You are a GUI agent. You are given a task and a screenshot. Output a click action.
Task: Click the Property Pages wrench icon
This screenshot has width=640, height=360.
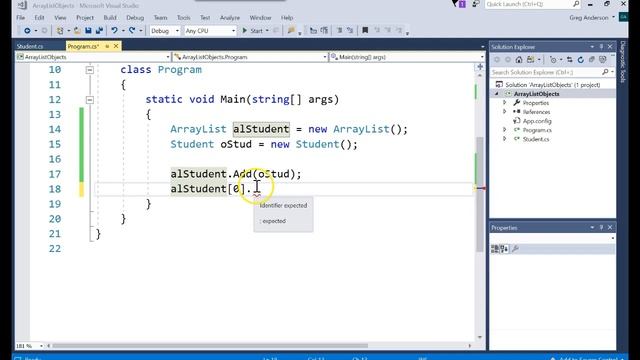tap(515, 249)
